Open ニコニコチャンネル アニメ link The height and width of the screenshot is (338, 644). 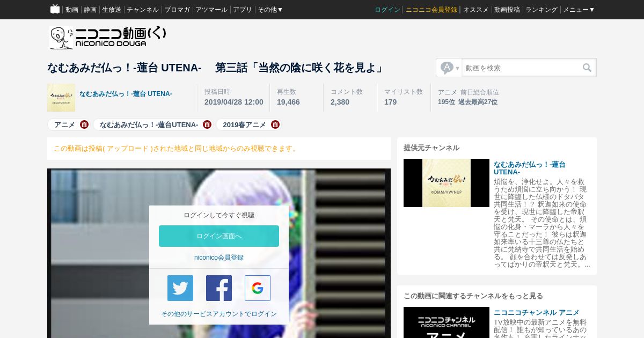(537, 312)
